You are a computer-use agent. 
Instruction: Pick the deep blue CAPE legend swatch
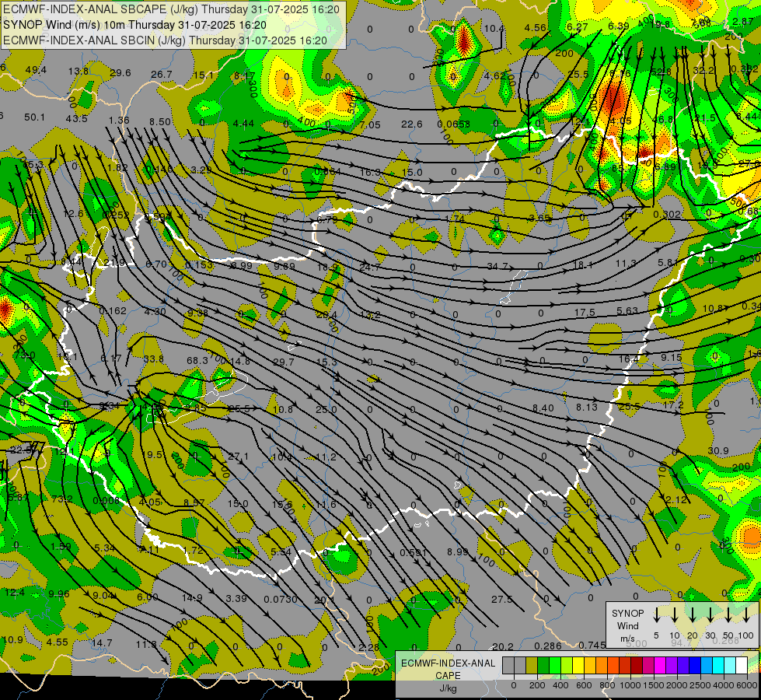click(x=696, y=665)
